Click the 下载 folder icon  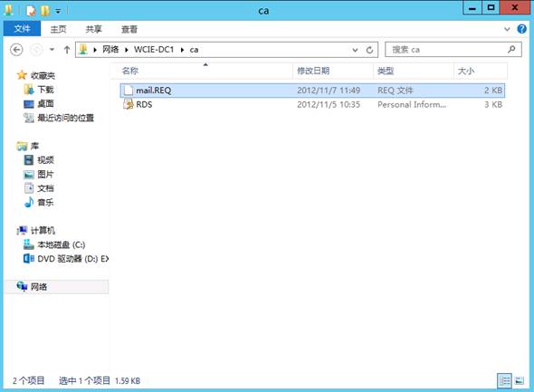(29, 90)
